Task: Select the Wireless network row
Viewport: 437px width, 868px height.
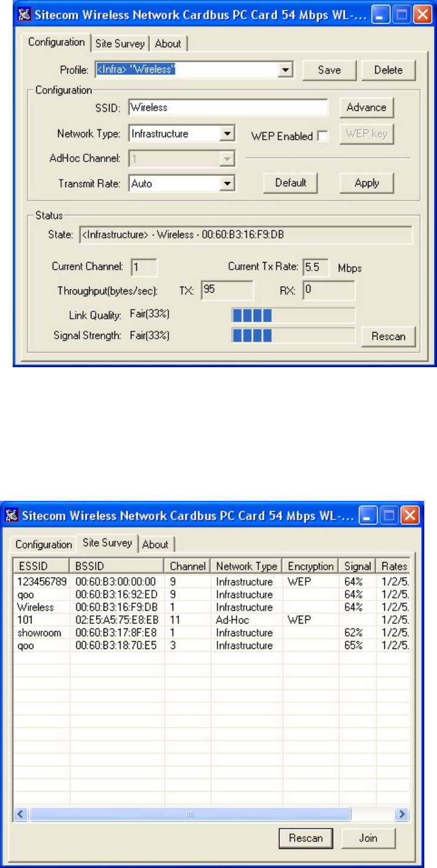Action: tap(212, 607)
